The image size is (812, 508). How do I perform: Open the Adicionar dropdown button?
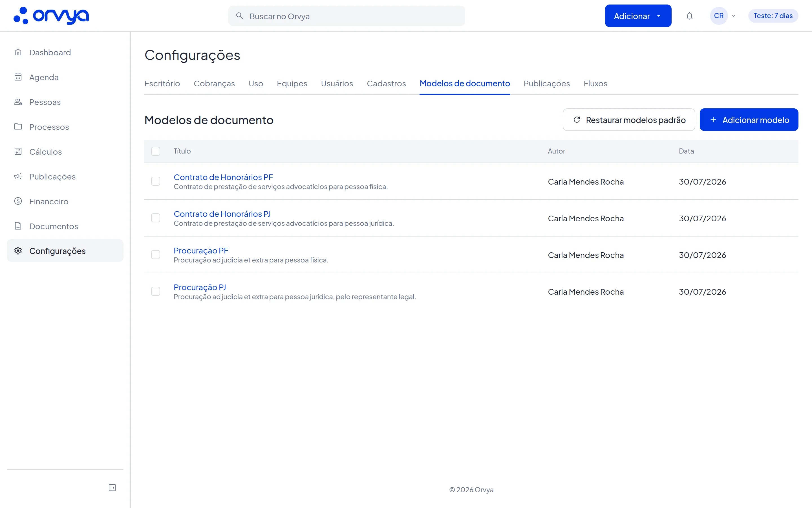[638, 16]
